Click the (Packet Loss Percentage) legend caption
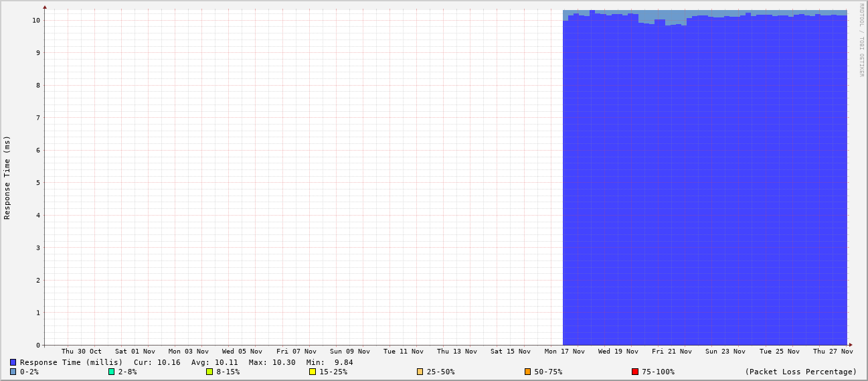 tap(800, 372)
